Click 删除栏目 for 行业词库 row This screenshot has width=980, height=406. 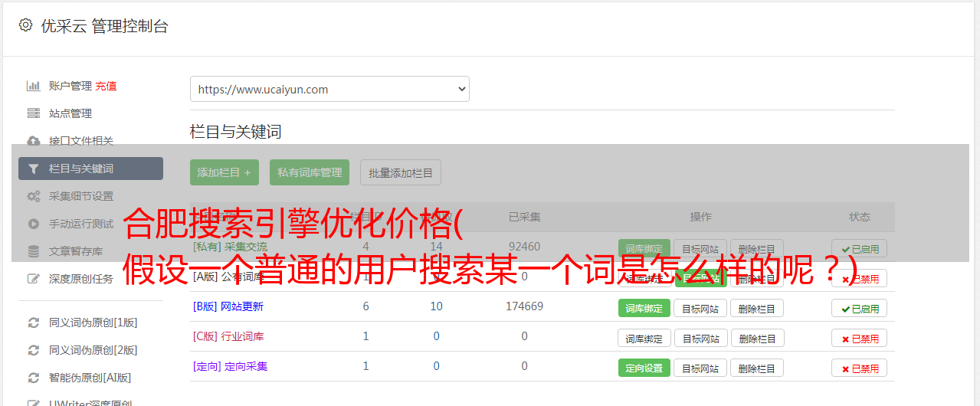[x=757, y=338]
